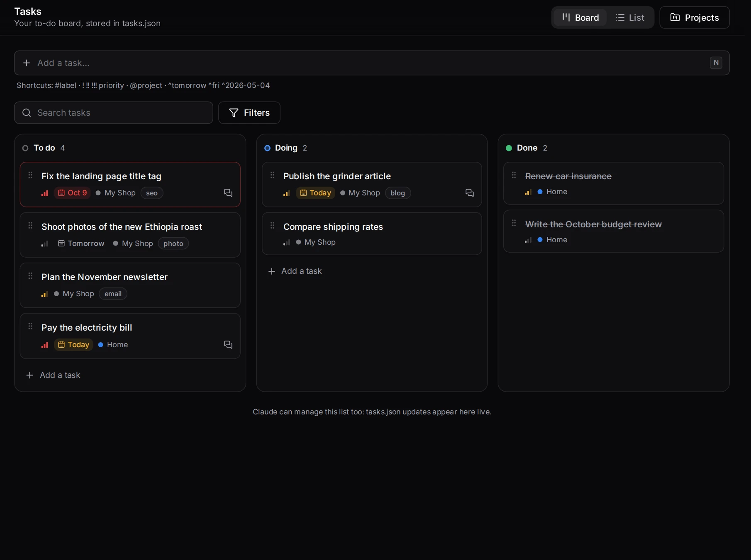Viewport: 751px width, 560px height.
Task: Click the email label tag
Action: [113, 294]
